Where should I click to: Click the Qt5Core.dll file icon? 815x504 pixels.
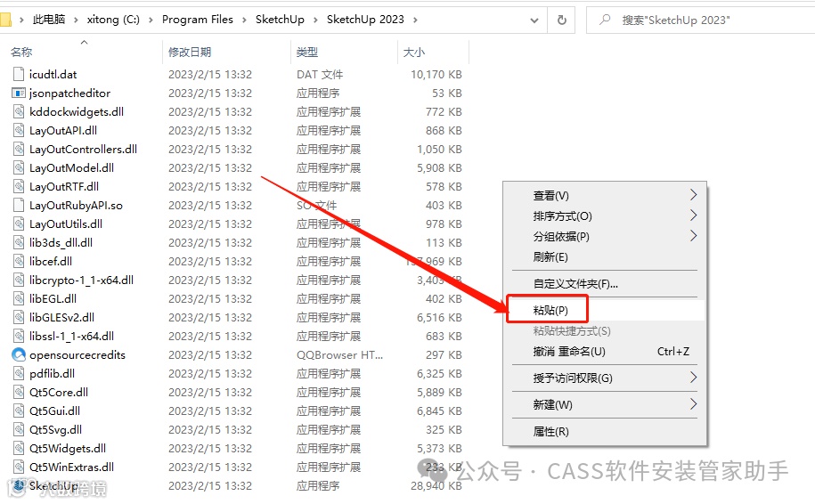point(19,393)
